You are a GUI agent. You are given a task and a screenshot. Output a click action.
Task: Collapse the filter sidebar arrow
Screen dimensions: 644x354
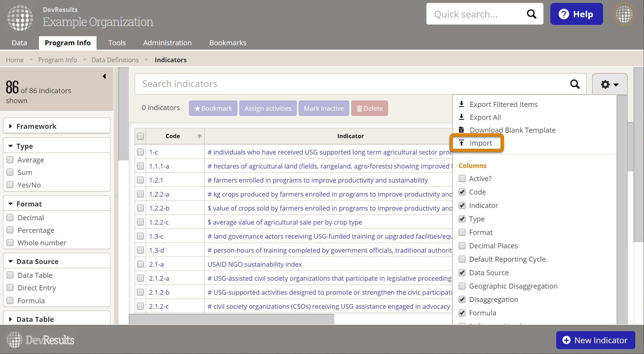[104, 76]
